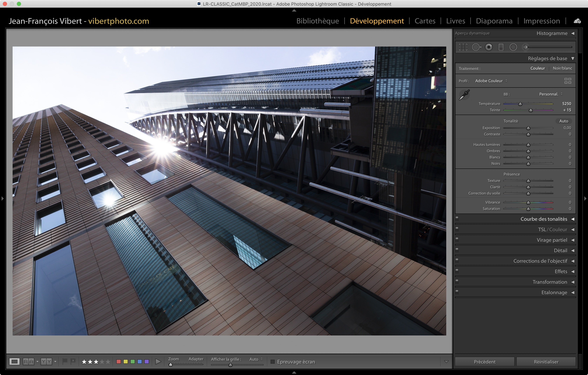The height and width of the screenshot is (375, 588).
Task: Activate the Spot Removal tool
Action: click(x=476, y=47)
